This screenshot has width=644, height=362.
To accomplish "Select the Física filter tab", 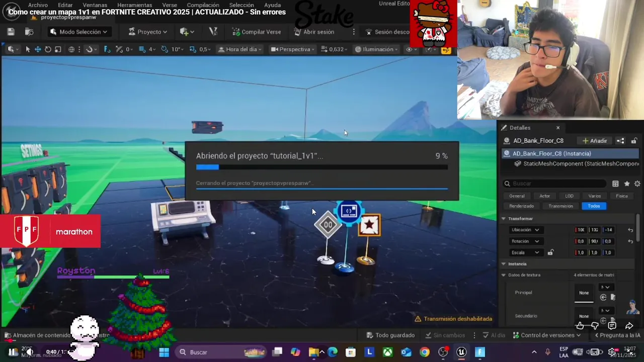I will [x=621, y=196].
